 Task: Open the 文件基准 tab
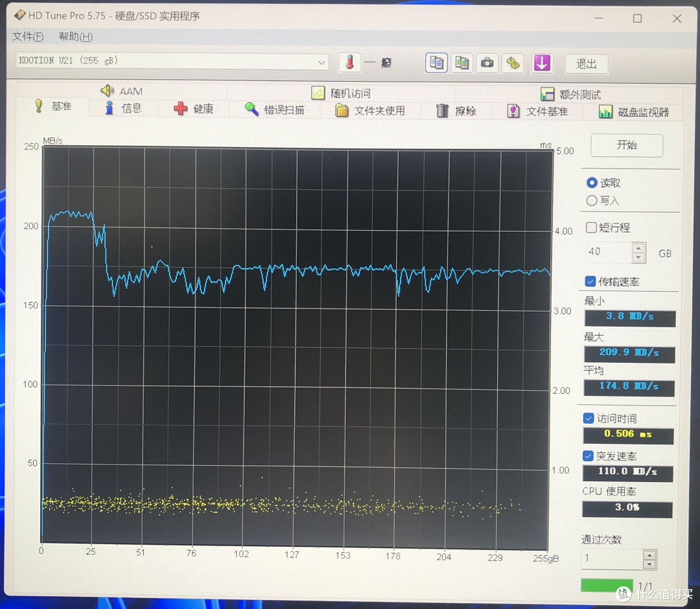(537, 111)
